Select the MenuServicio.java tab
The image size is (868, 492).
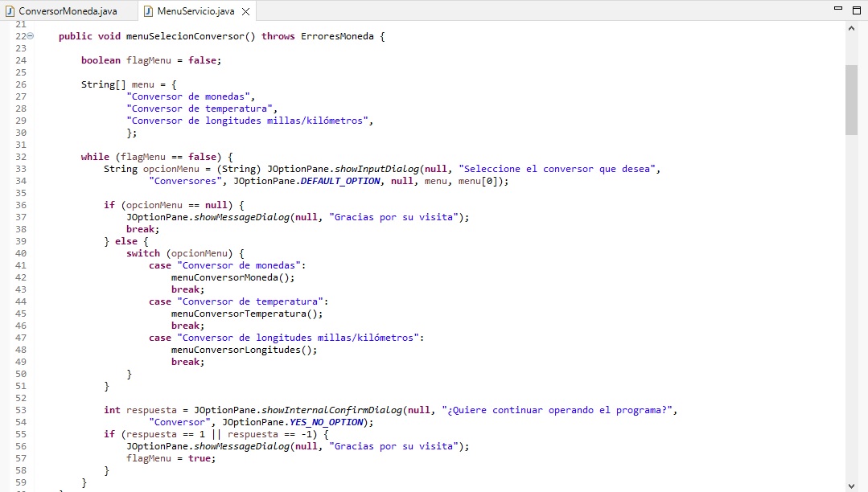195,11
